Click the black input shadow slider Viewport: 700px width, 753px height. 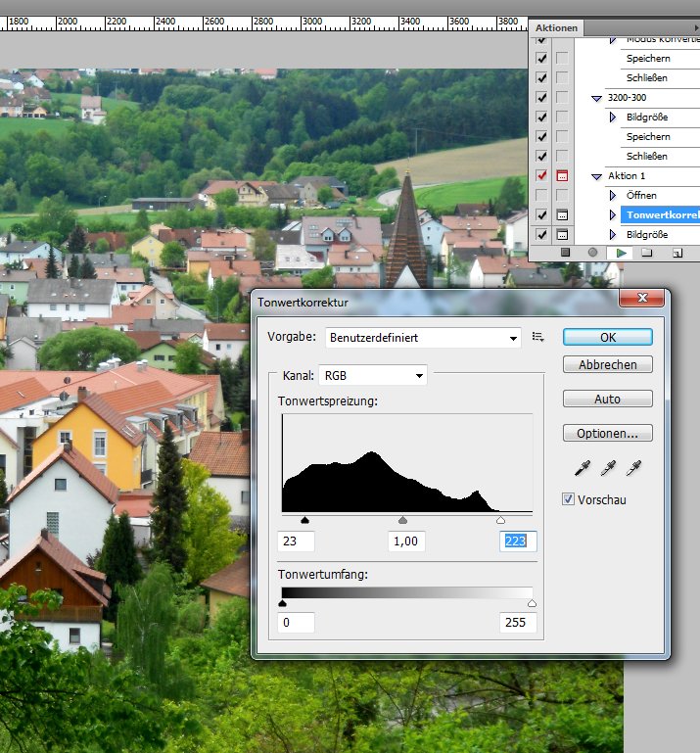(304, 520)
